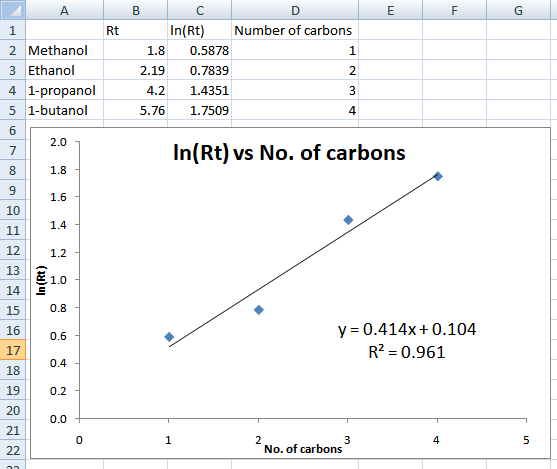The image size is (557, 469).
Task: Click the cell with 0.7839
Action: (x=199, y=70)
